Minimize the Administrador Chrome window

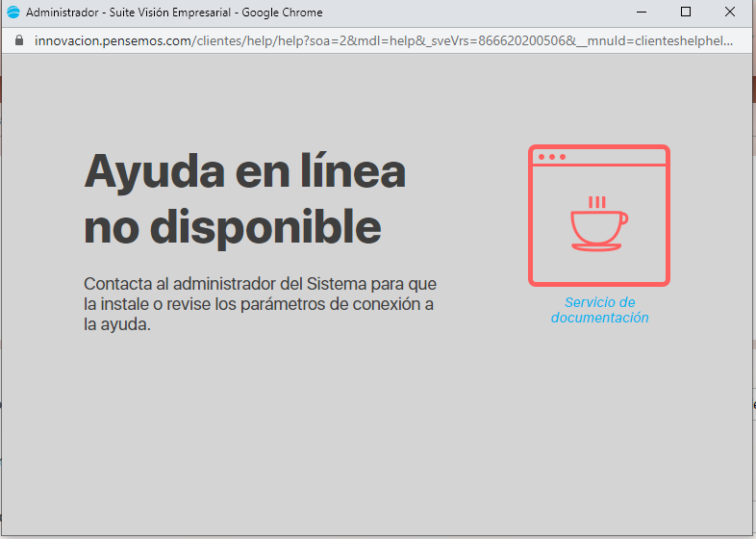coord(642,13)
